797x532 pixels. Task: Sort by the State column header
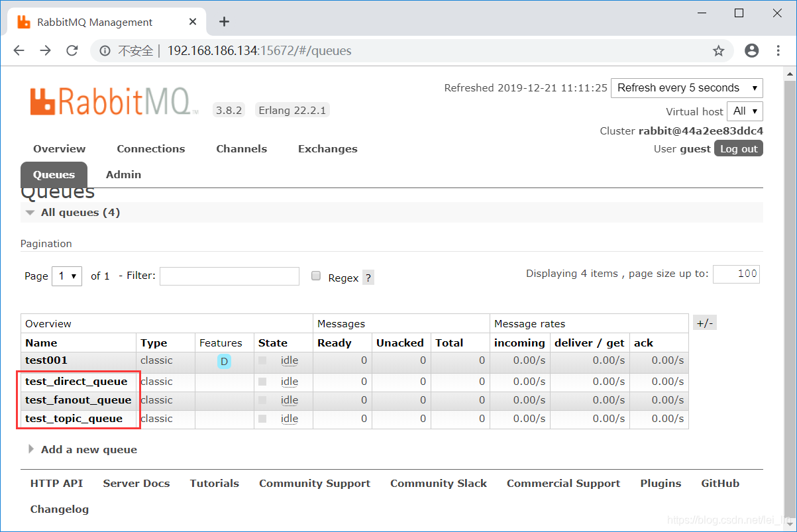click(x=273, y=343)
